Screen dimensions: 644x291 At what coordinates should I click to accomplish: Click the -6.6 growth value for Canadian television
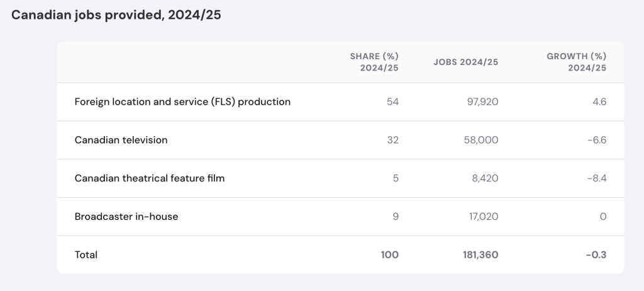point(597,140)
